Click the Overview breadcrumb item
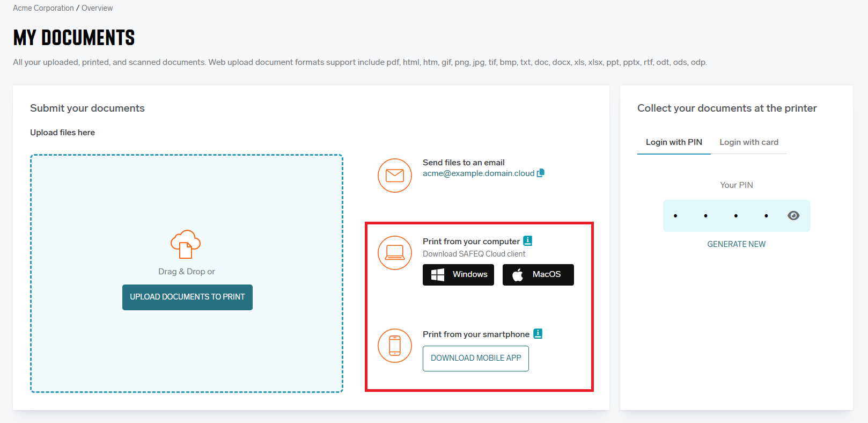868x423 pixels. pos(97,8)
